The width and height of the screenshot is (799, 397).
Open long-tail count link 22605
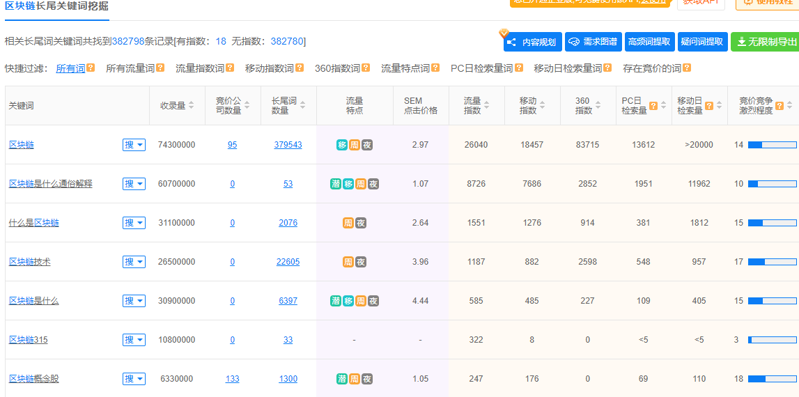(288, 262)
